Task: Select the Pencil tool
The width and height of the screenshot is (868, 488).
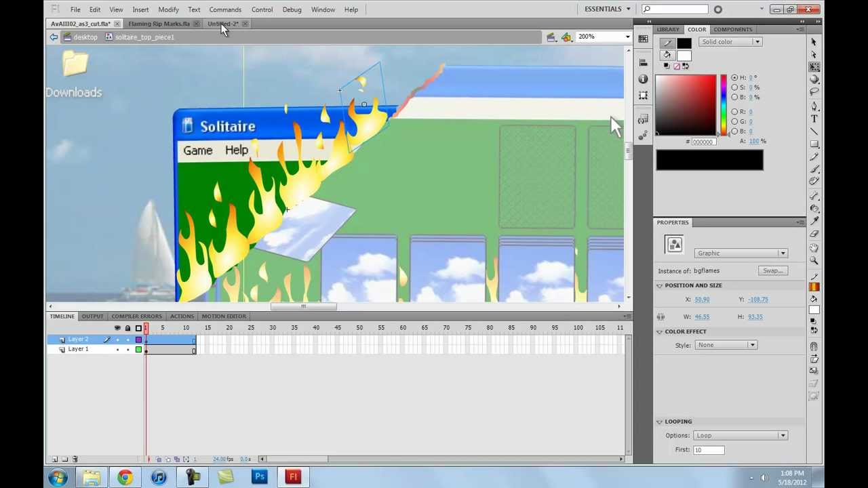Action: click(x=814, y=156)
